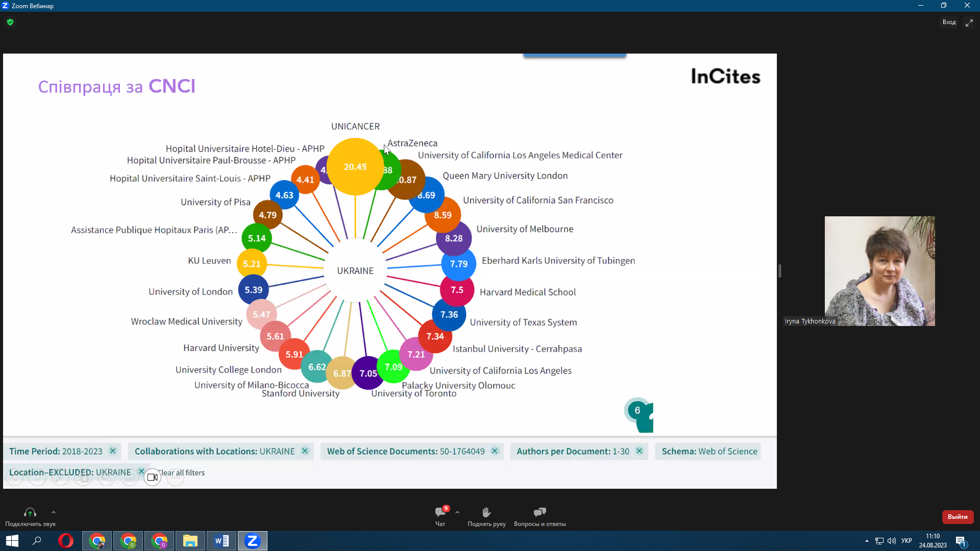Select the blue 7.79 Tubingen bubble

click(x=458, y=264)
